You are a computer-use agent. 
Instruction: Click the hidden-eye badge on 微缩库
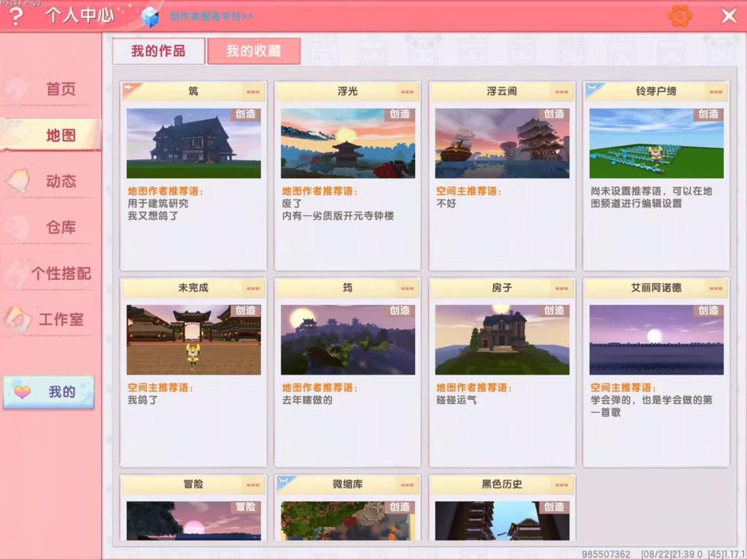284,482
